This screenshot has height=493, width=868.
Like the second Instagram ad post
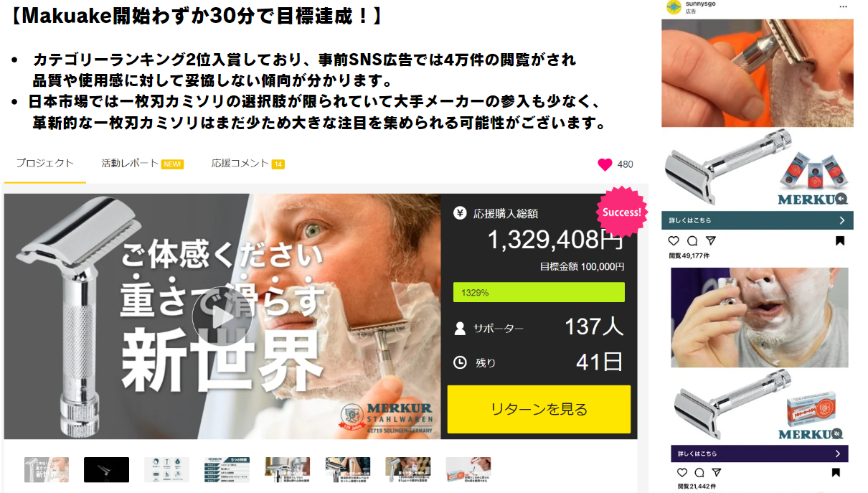[681, 473]
